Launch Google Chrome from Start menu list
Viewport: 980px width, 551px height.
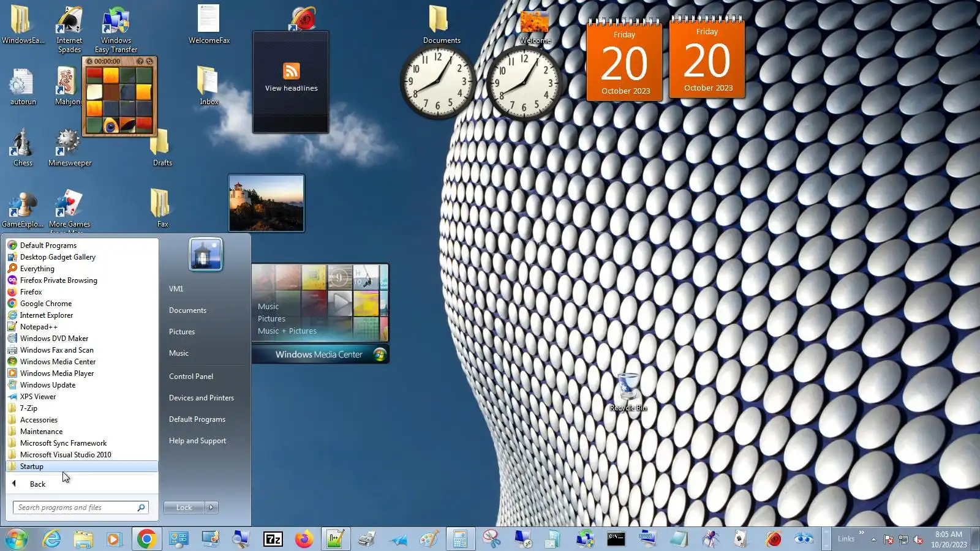pyautogui.click(x=82, y=304)
